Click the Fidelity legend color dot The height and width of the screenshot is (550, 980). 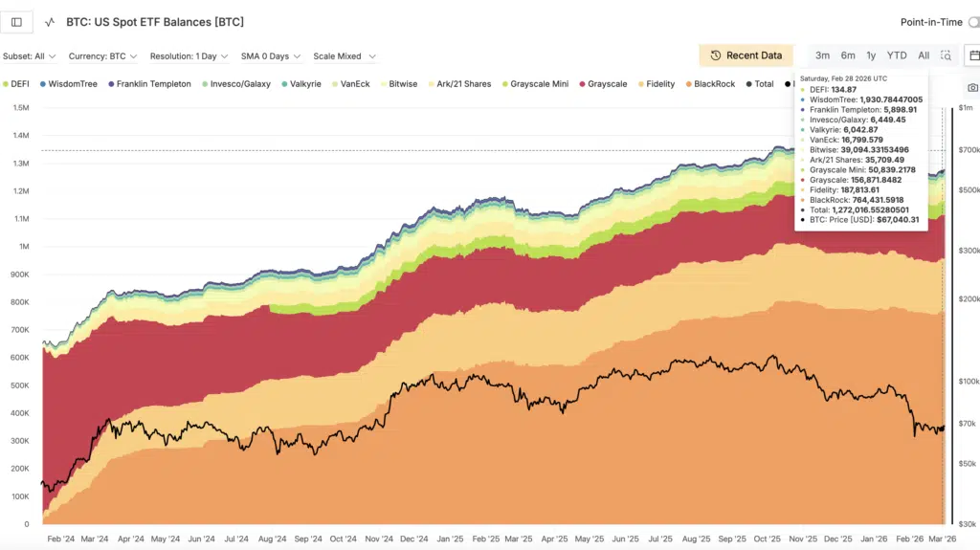pos(640,84)
